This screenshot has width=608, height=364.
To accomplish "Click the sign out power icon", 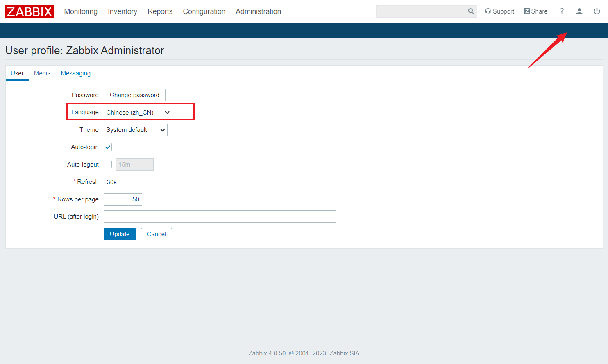I will tap(597, 11).
